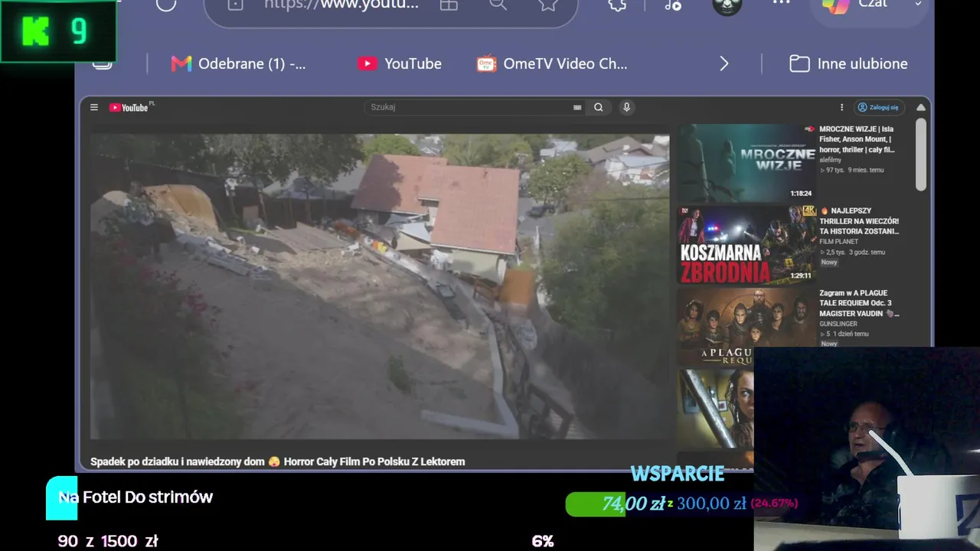Click the YouTube page vertical scrollbar thumb

point(921,155)
